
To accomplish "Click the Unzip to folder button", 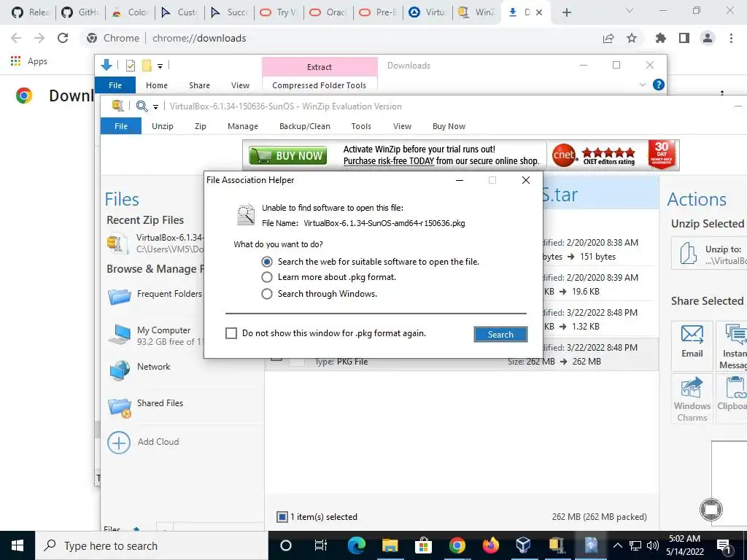I will coord(709,254).
